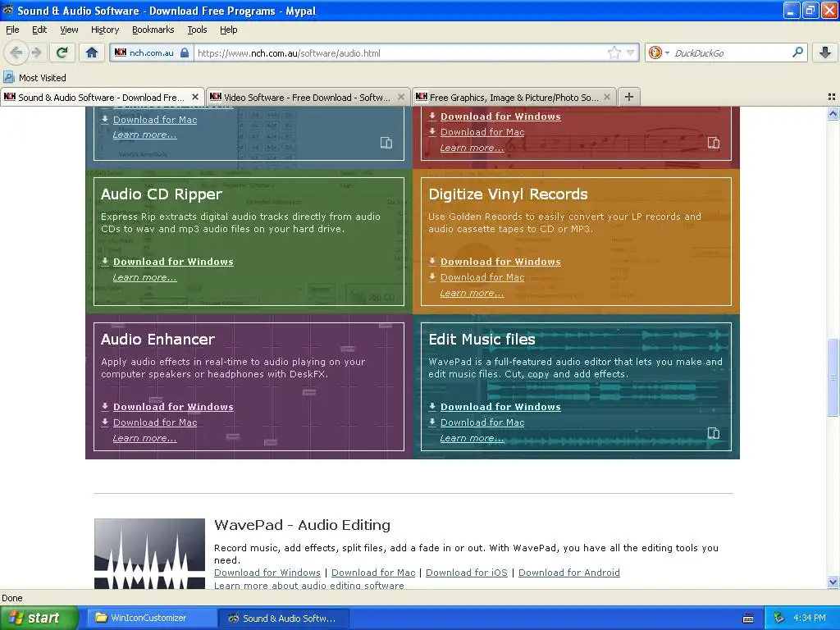840x630 pixels.
Task: Click the scrollbar down arrow
Action: coord(833,582)
